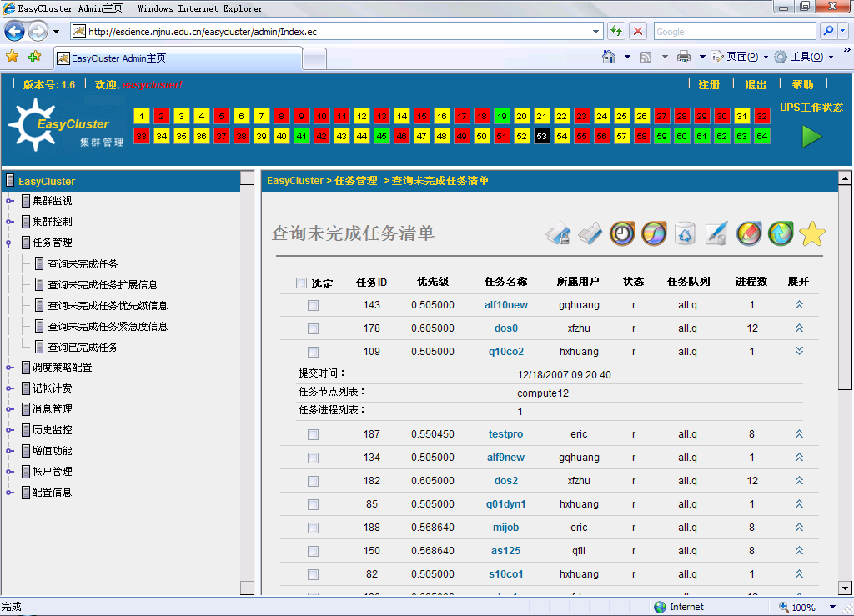The image size is (854, 616).
Task: Click the 退出 logout link
Action: point(756,85)
